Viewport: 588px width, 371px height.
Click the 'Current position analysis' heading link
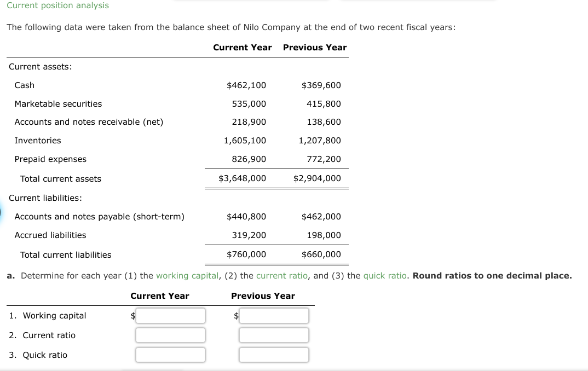(57, 5)
